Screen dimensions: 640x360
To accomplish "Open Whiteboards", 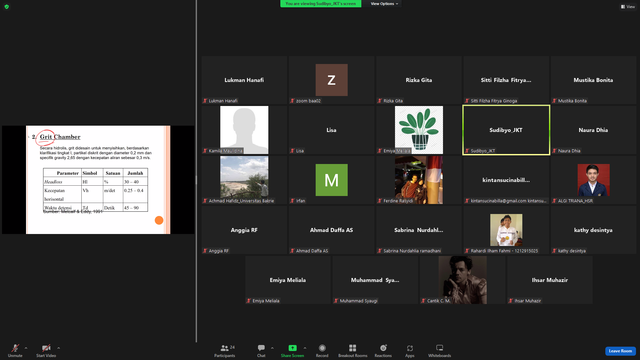I will coord(440,350).
